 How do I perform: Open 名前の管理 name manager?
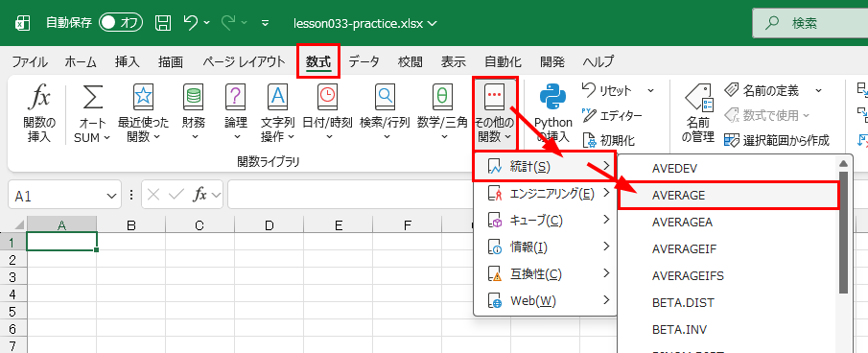[x=698, y=114]
